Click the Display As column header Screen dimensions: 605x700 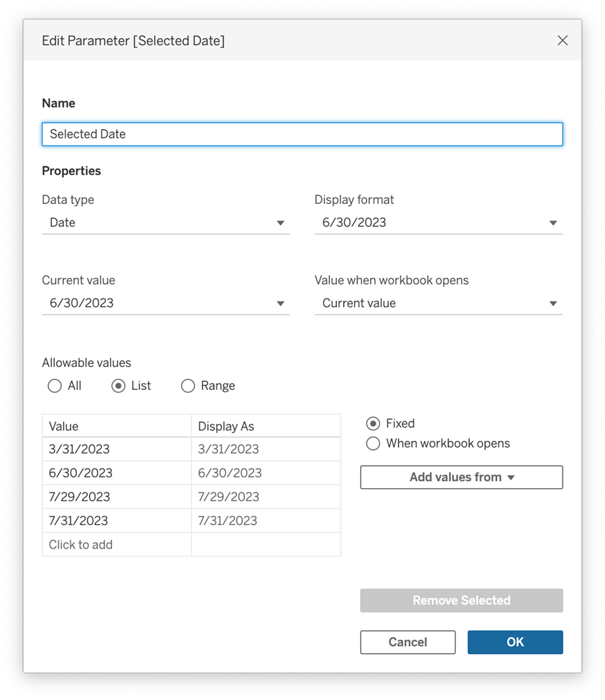(x=267, y=426)
